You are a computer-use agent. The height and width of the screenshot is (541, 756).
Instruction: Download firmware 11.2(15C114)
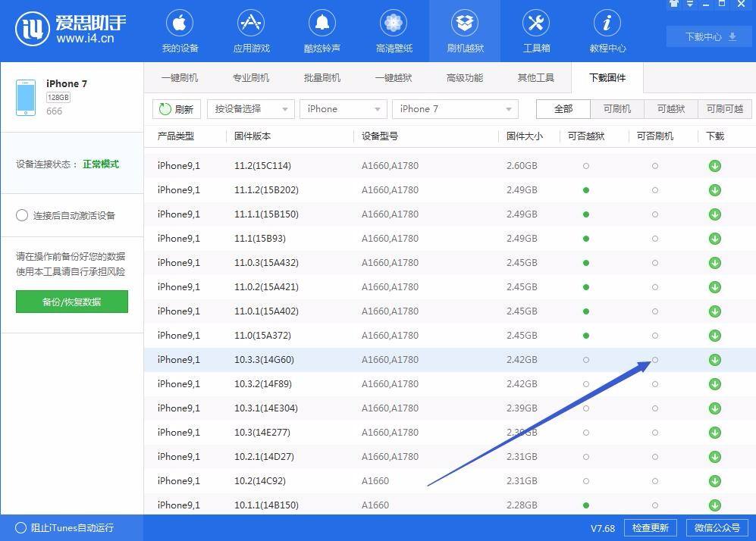[714, 166]
